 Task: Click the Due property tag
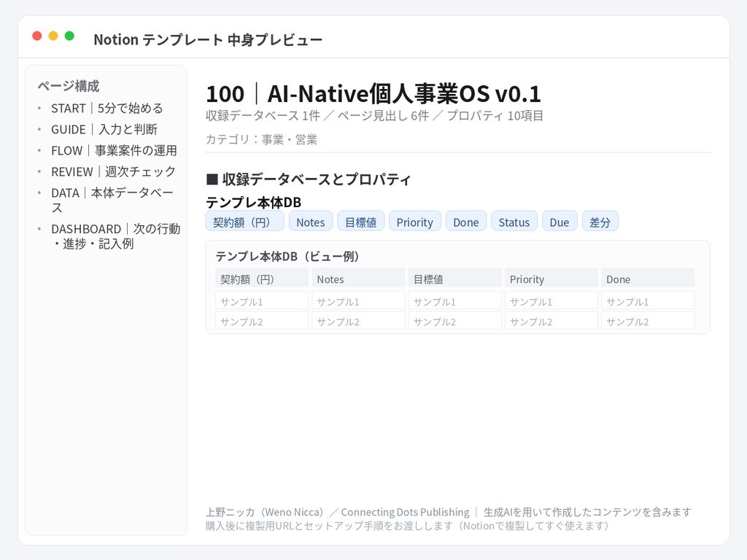pos(560,222)
